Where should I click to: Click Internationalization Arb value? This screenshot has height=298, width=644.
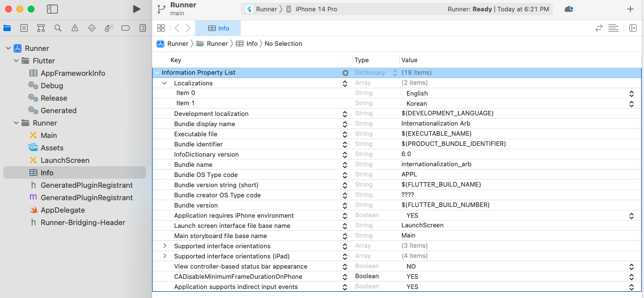point(435,124)
